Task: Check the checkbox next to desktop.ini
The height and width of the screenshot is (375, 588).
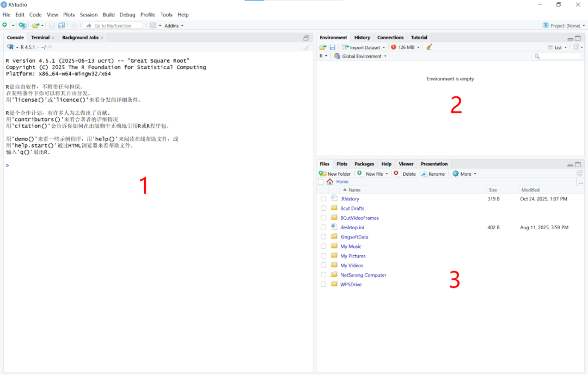Action: point(323,227)
